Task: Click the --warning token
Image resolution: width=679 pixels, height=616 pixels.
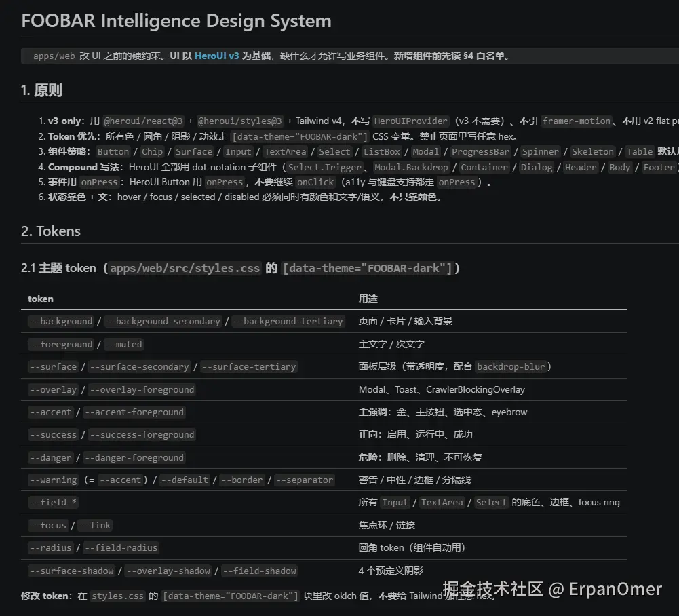Action: pyautogui.click(x=54, y=480)
